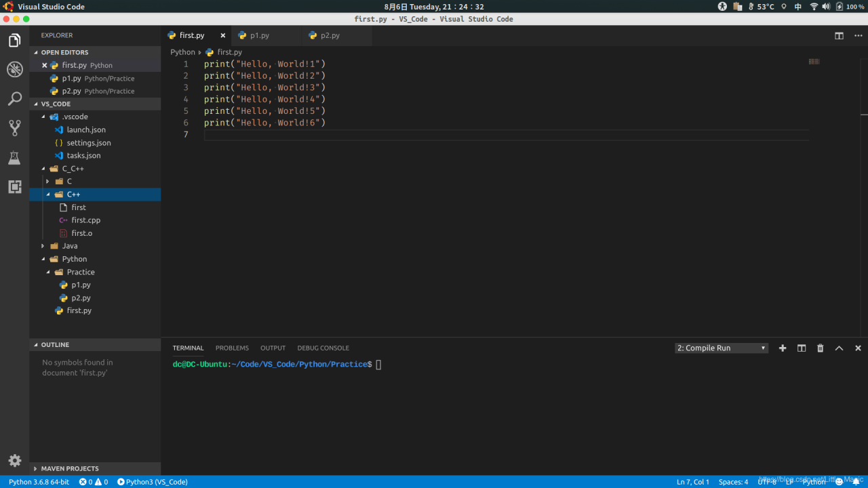Click Python 3.6.8 64-bit interpreter selector
The image size is (868, 488).
coord(39,482)
